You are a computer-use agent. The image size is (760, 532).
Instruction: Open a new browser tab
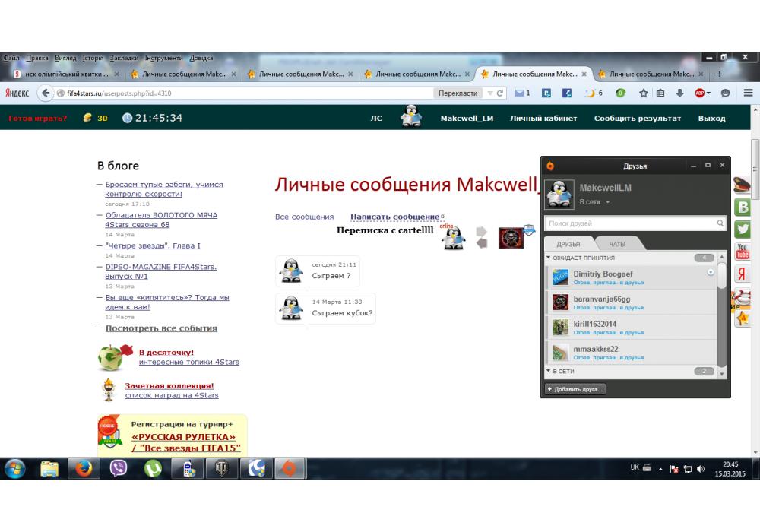coord(719,74)
